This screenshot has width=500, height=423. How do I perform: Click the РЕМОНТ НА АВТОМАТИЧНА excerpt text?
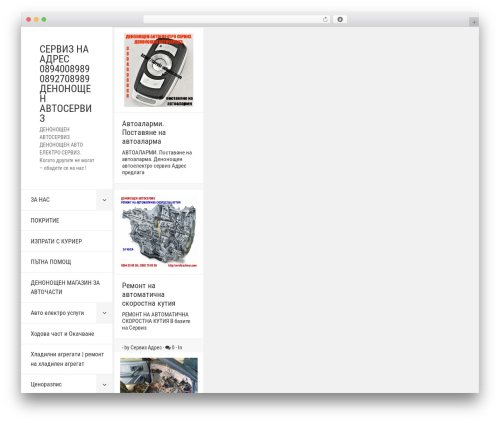tap(156, 321)
